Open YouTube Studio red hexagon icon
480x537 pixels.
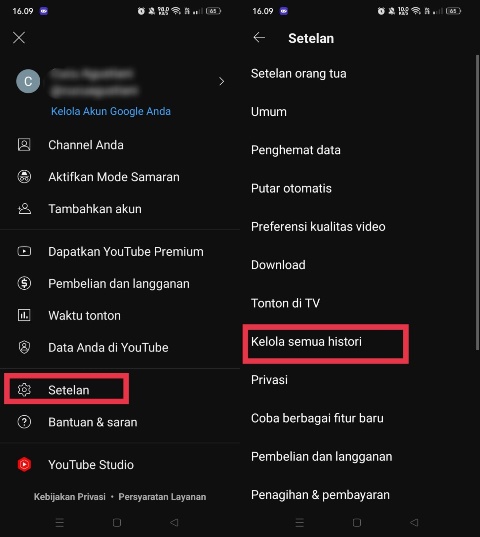24,464
